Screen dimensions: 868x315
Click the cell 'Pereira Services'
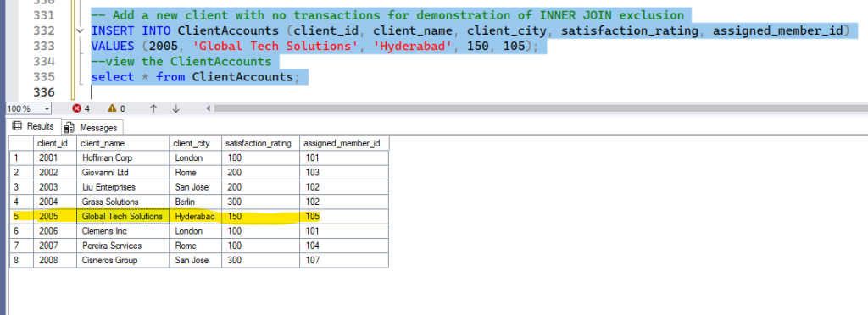(123, 246)
